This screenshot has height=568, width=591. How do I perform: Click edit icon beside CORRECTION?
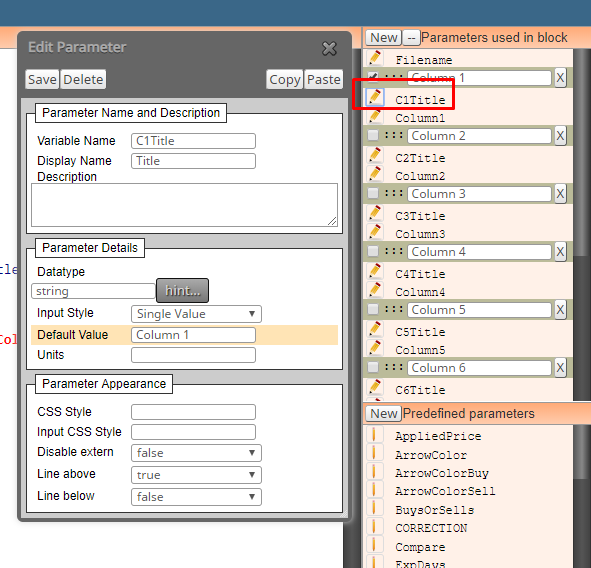tap(374, 526)
